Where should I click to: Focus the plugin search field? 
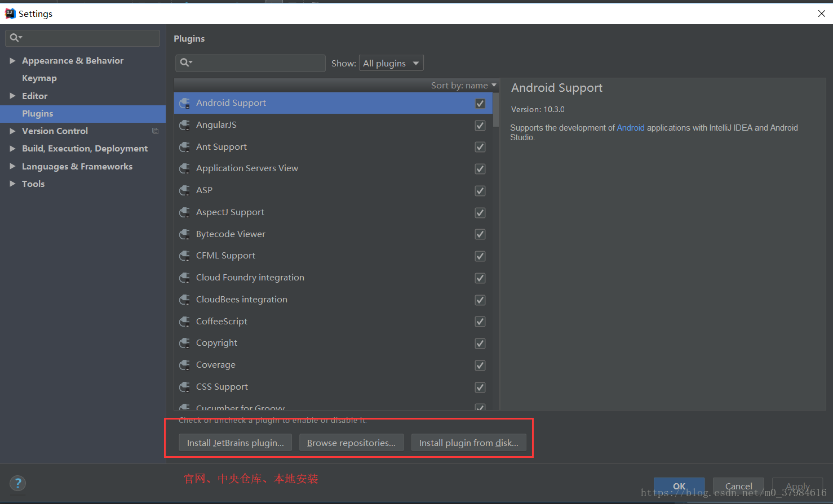pos(250,63)
